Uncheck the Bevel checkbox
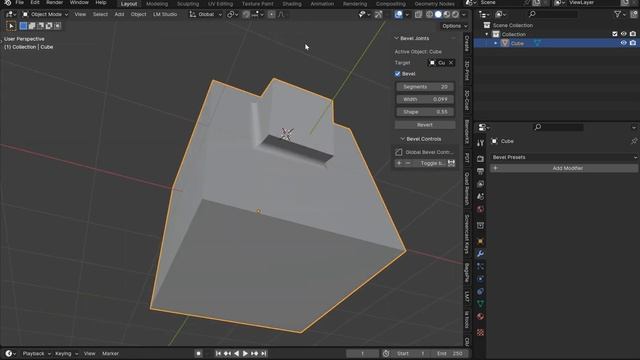The image size is (640, 360). pos(398,74)
